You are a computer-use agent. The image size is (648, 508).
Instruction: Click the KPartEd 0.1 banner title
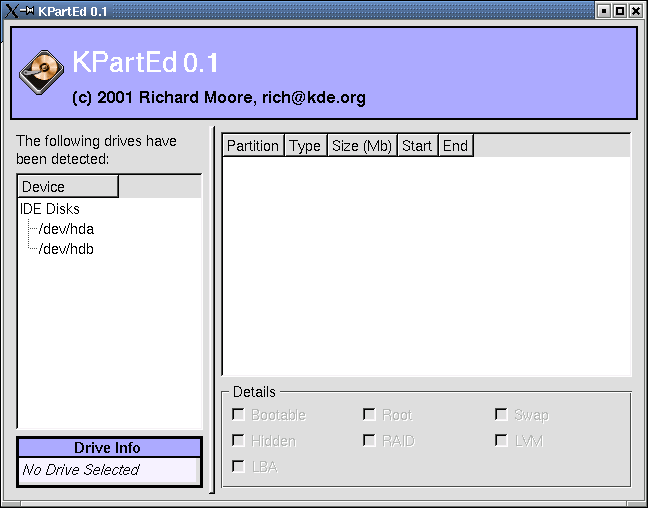coord(145,63)
